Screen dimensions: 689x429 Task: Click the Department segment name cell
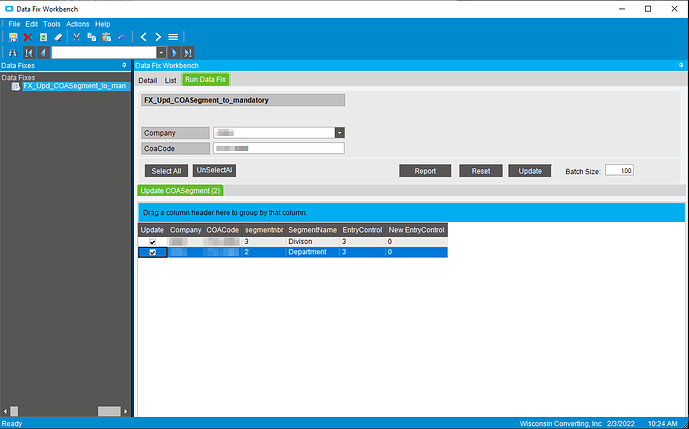(x=312, y=252)
